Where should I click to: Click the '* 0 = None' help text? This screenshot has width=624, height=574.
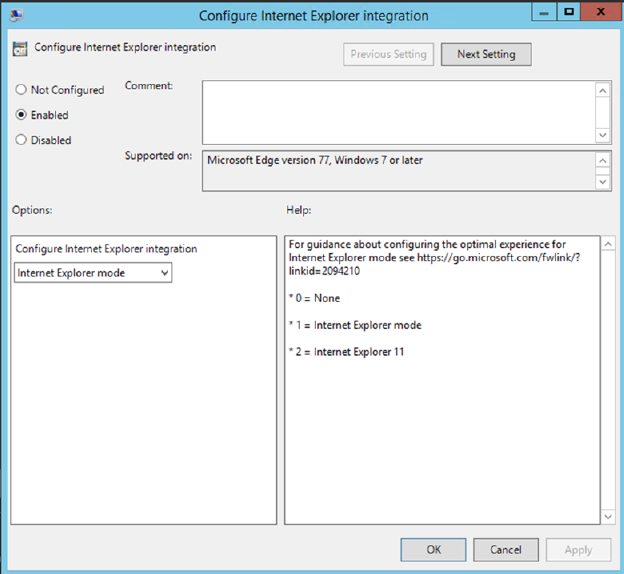(x=314, y=298)
